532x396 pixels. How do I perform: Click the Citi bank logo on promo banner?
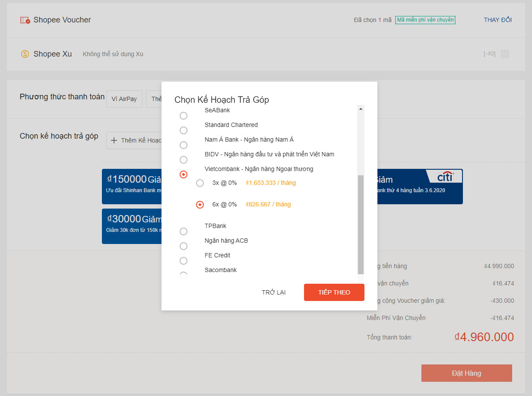coord(445,177)
